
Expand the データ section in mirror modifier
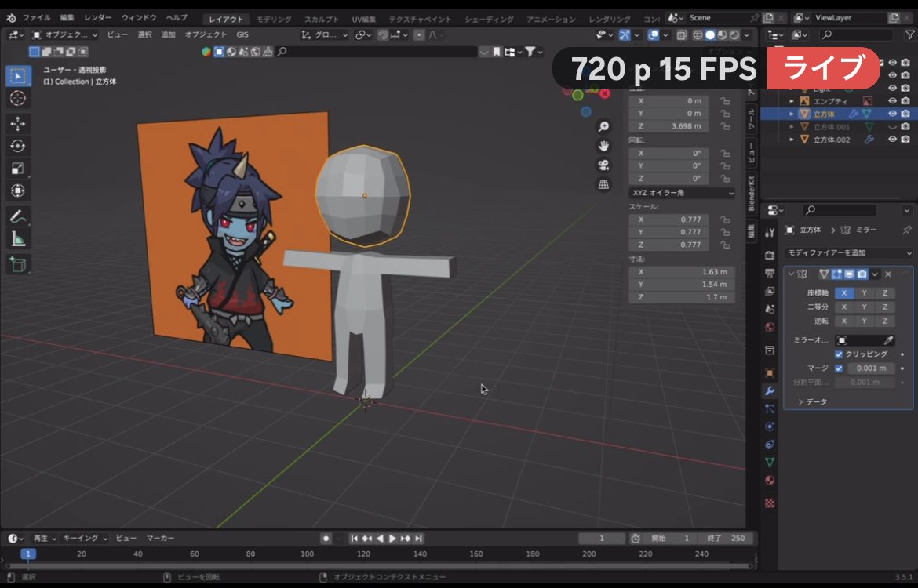813,402
